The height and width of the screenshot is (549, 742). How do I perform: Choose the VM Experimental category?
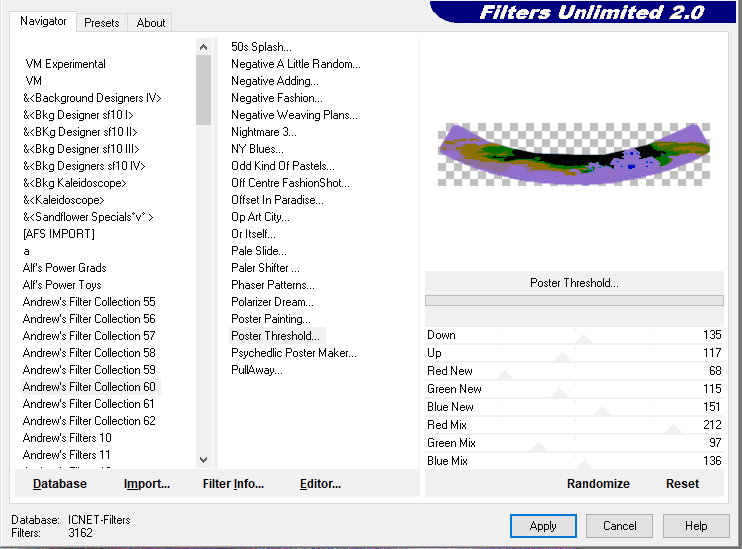65,64
